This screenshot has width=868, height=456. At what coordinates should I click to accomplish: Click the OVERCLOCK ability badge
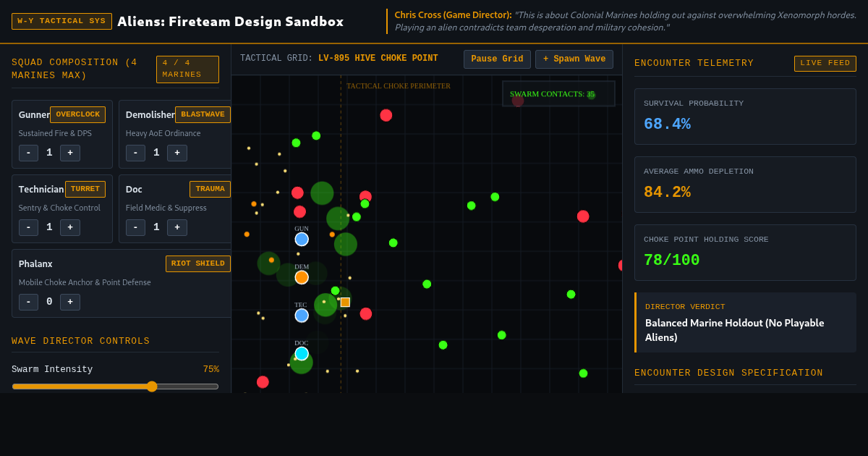coord(77,114)
